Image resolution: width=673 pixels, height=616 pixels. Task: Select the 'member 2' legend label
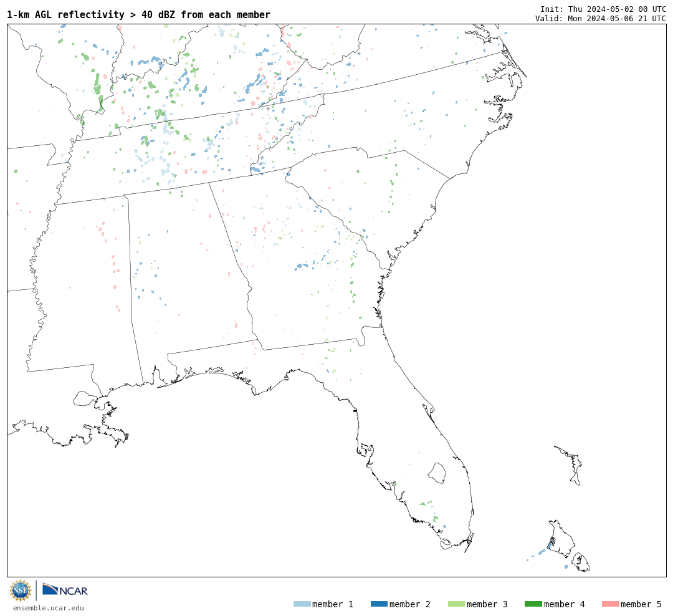point(410,604)
